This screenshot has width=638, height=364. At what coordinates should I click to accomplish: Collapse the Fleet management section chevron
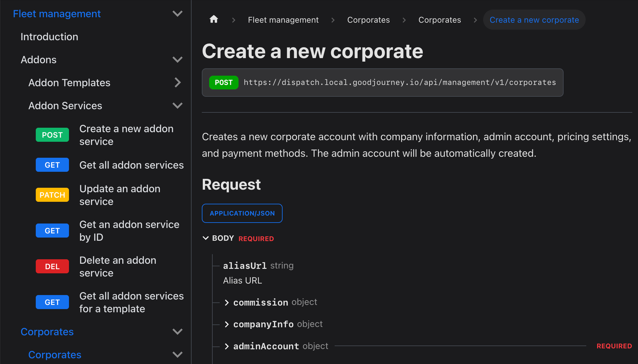(177, 14)
